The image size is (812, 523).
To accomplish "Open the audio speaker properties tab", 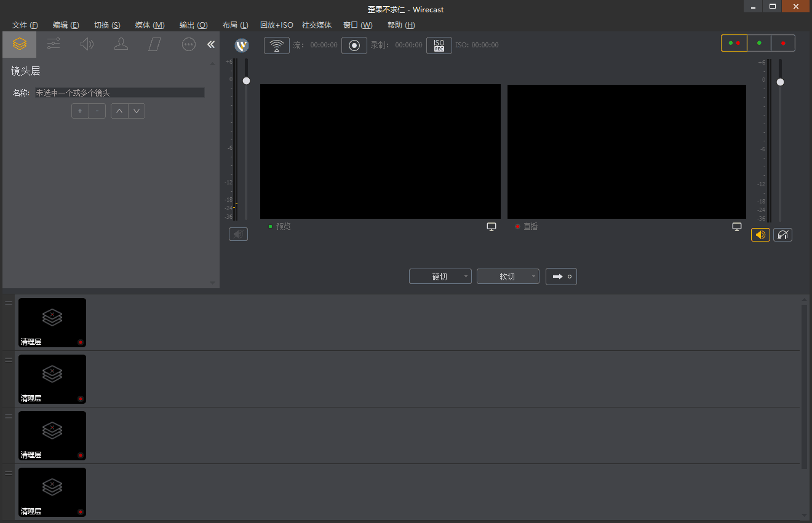I will click(x=87, y=44).
